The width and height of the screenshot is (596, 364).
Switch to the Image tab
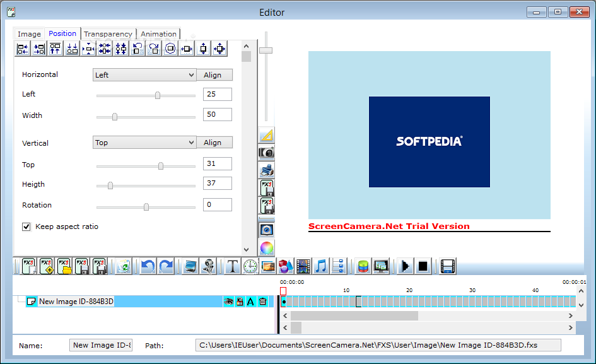click(x=29, y=34)
